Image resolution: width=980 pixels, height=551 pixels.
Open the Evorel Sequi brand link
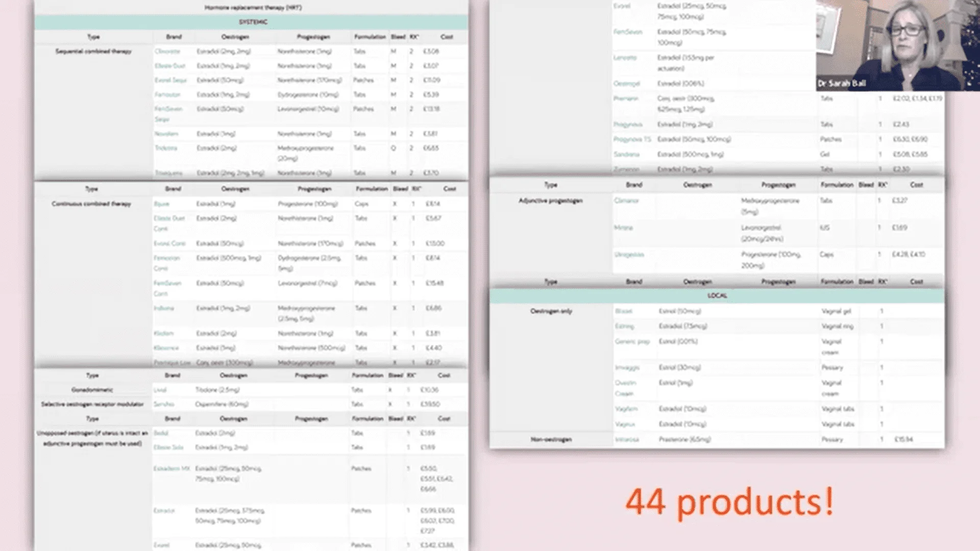tap(170, 80)
